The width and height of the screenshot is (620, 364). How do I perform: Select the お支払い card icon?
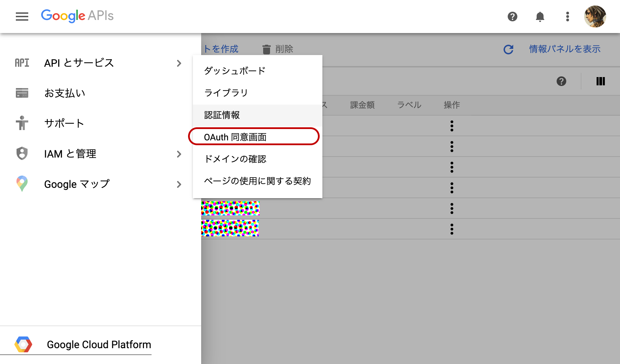tap(21, 93)
